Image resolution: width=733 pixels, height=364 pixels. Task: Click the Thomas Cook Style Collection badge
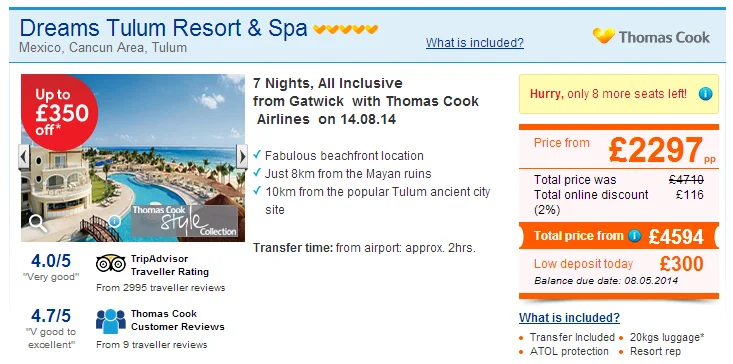[185, 221]
